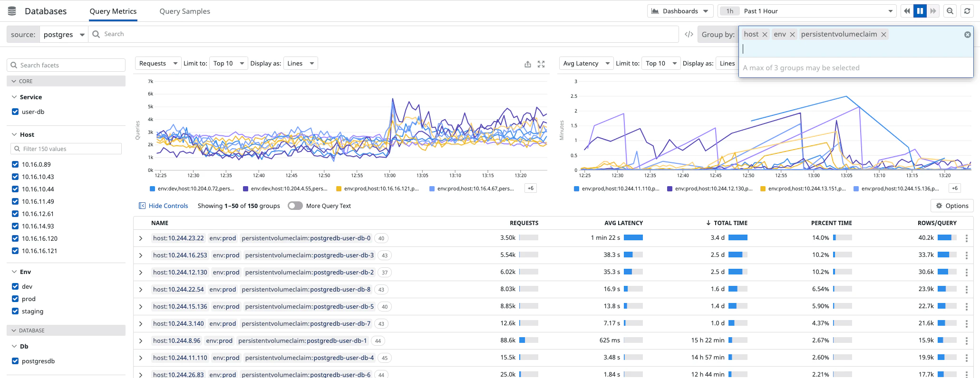Image resolution: width=980 pixels, height=378 pixels.
Task: Uncheck host 10.16.16.121 checkbox
Action: click(x=15, y=251)
